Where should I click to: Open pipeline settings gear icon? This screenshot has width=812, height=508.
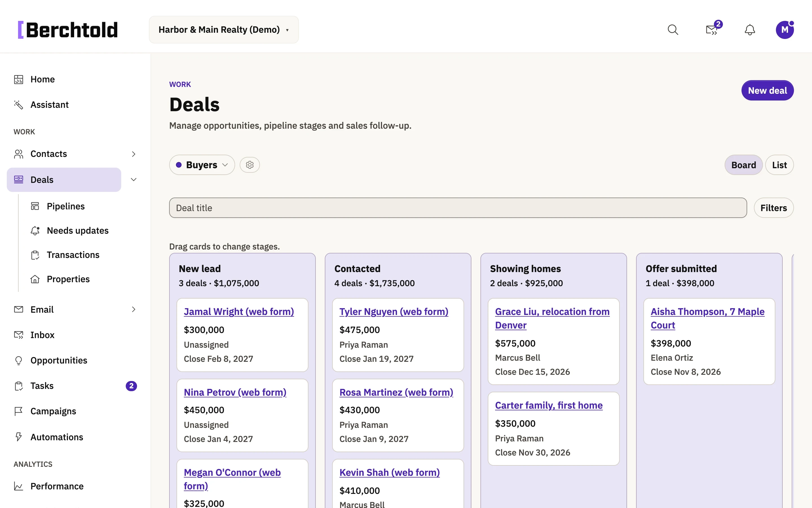(x=250, y=165)
